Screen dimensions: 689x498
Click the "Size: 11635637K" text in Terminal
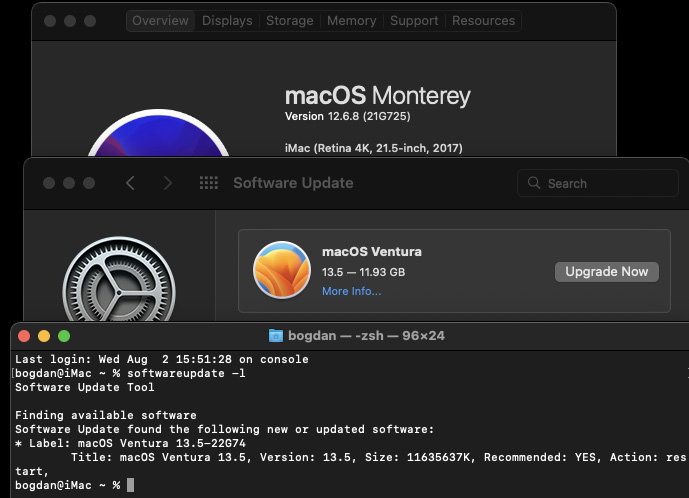(x=420, y=457)
